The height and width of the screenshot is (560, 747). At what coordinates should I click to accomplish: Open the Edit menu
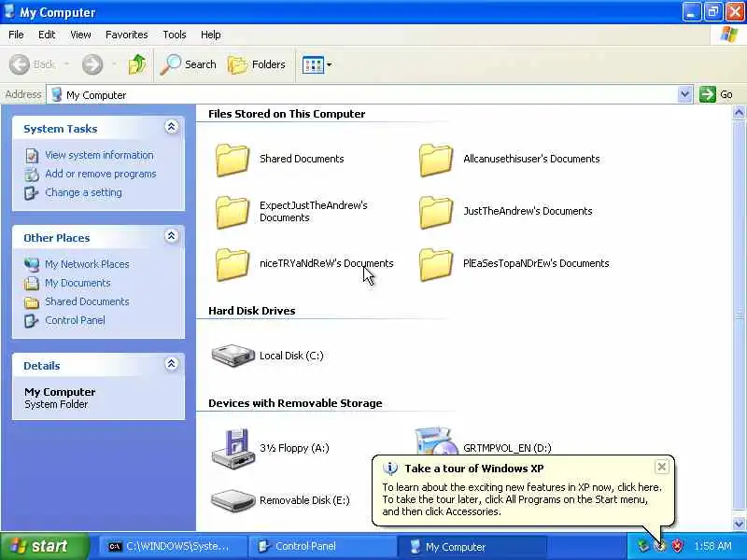click(47, 35)
